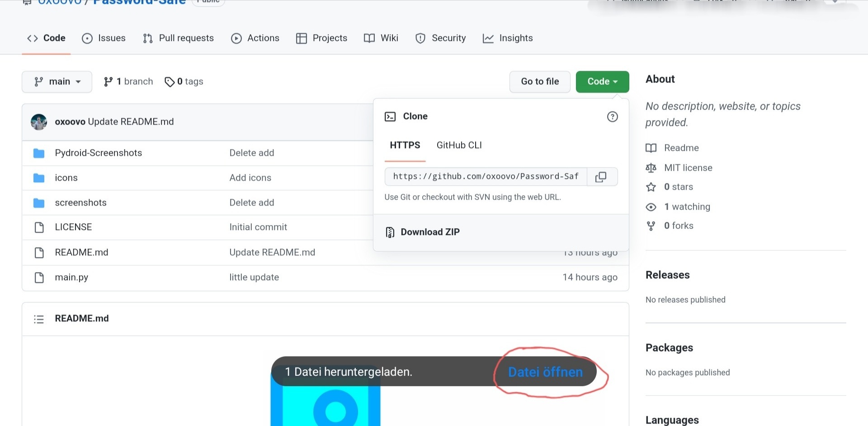
Task: View the 0 tags link
Action: click(184, 81)
